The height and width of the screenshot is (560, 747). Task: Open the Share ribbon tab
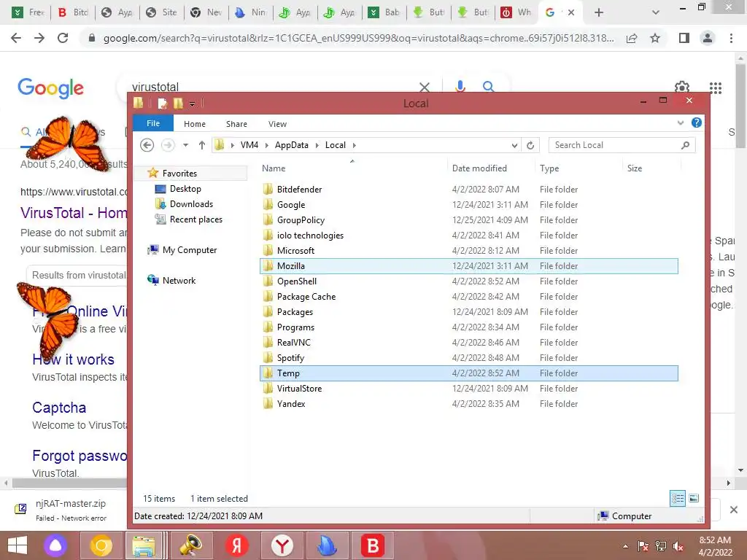pyautogui.click(x=236, y=124)
